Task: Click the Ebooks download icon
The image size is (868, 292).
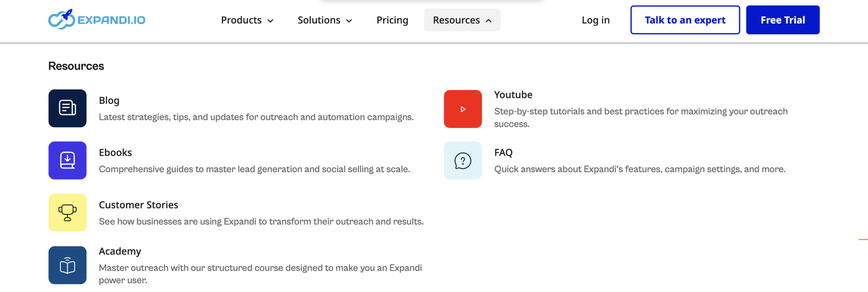Action: tap(67, 161)
